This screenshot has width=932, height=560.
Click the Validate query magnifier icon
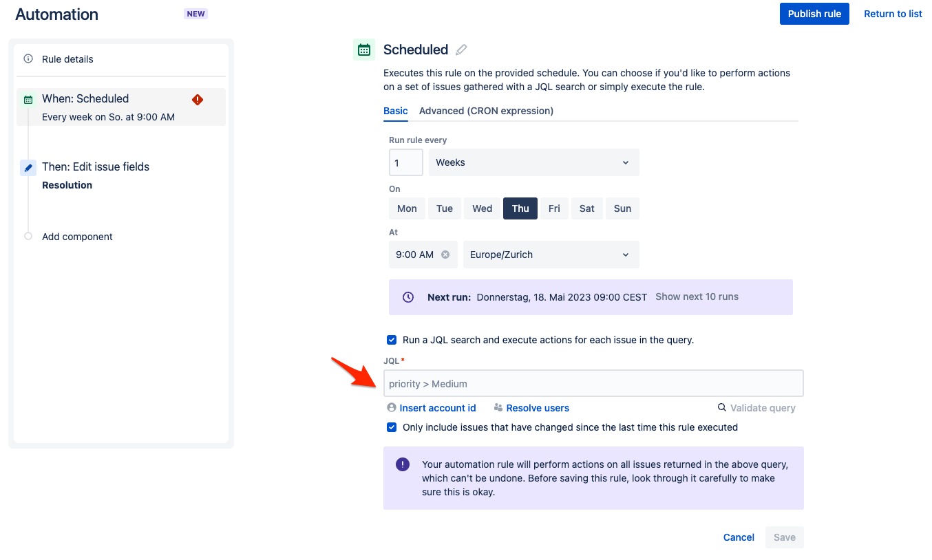tap(721, 407)
